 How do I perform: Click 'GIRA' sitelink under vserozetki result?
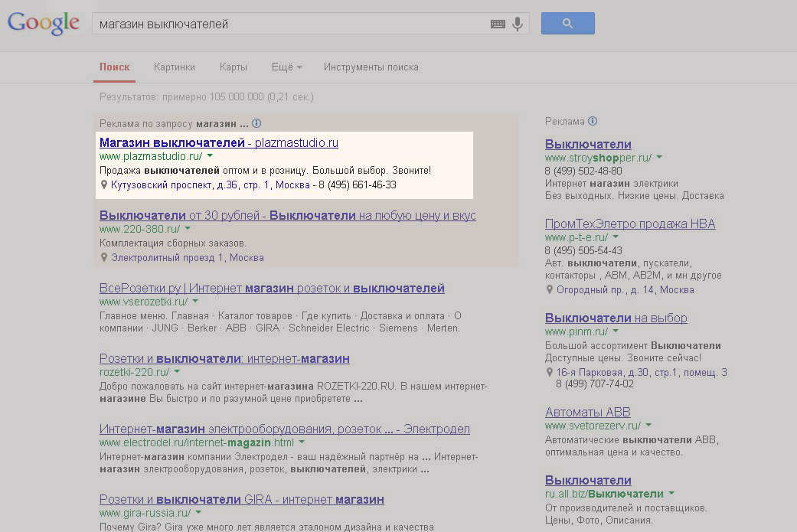point(267,328)
